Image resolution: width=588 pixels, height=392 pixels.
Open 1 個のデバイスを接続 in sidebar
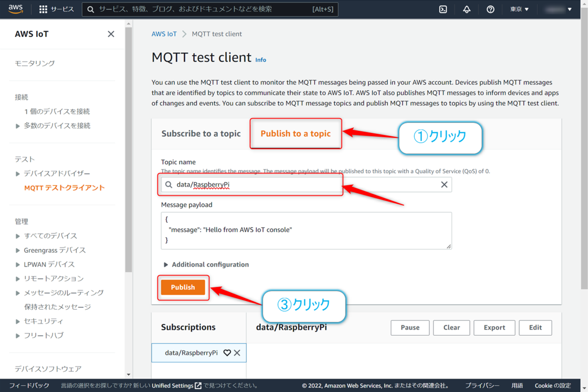57,111
